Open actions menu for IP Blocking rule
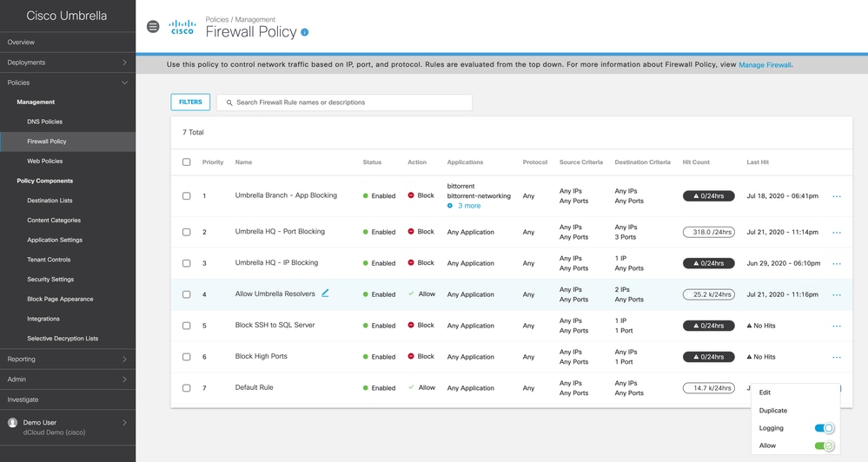This screenshot has height=462, width=868. click(x=837, y=263)
